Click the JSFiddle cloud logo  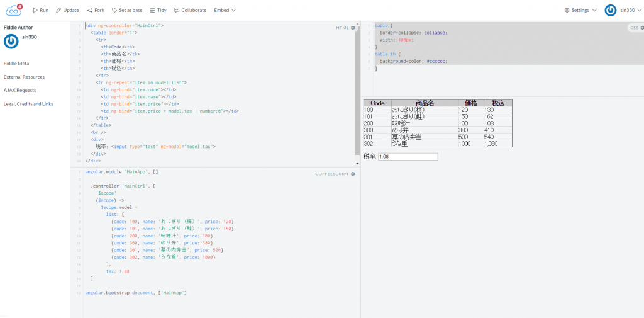13,10
